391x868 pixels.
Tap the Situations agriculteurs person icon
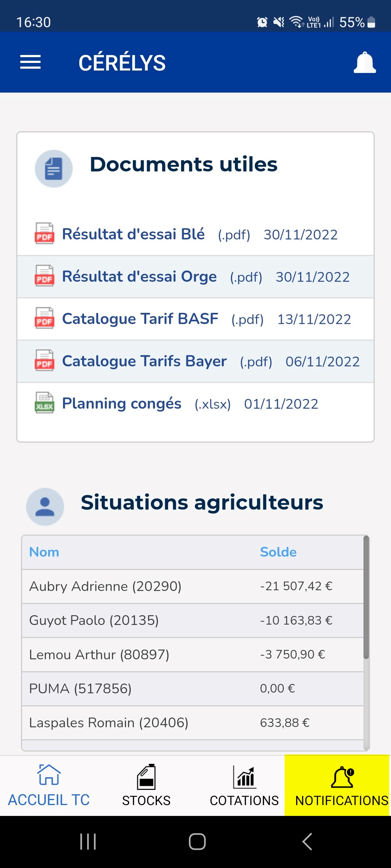(45, 507)
